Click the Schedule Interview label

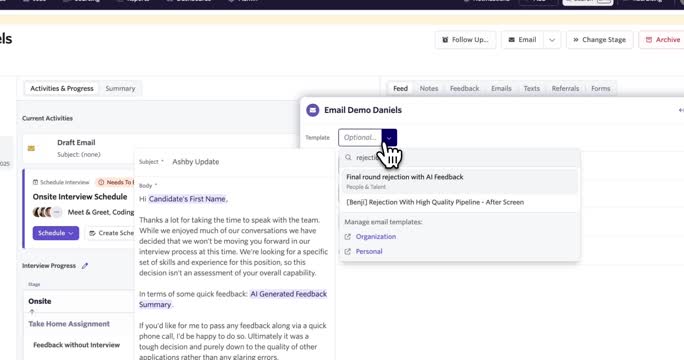click(x=65, y=182)
